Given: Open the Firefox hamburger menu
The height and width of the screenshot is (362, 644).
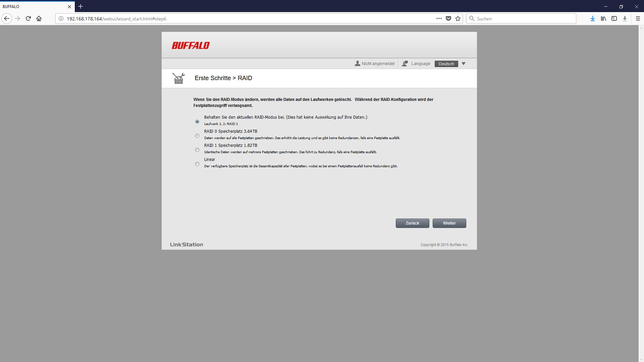Looking at the screenshot, I should click(x=638, y=19).
